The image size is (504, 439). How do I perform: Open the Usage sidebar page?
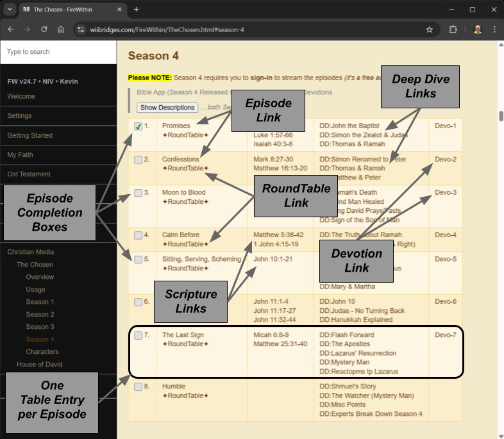click(35, 289)
